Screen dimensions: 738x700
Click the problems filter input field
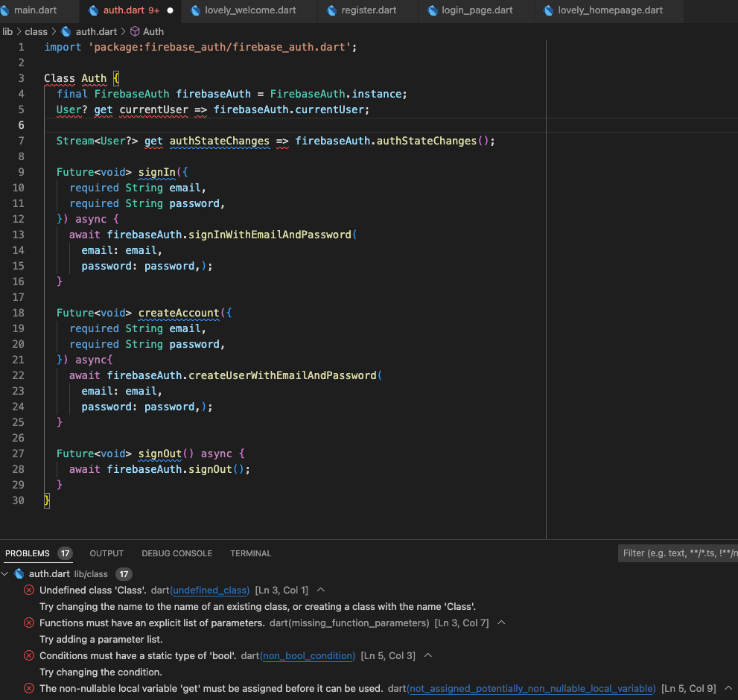pyautogui.click(x=678, y=553)
